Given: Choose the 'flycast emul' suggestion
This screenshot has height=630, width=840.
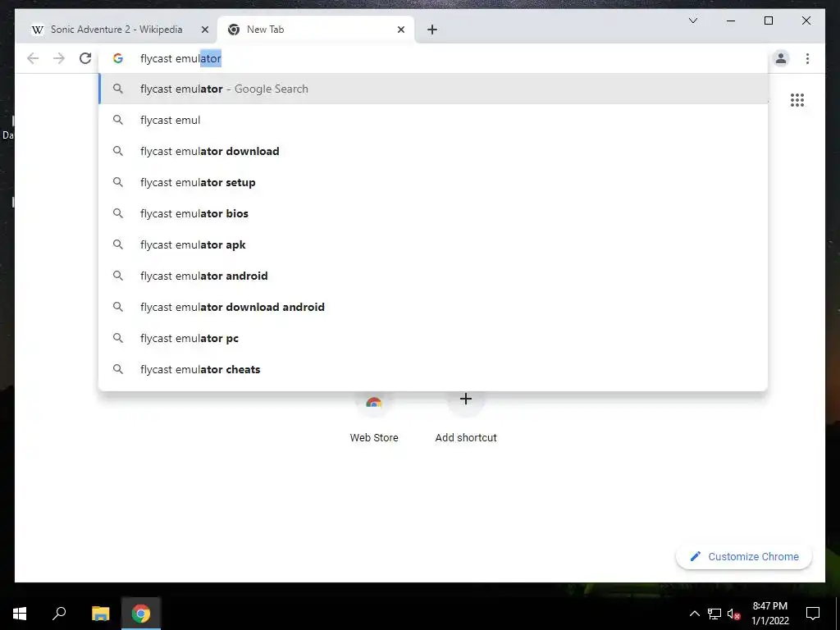Looking at the screenshot, I should click(x=433, y=120).
